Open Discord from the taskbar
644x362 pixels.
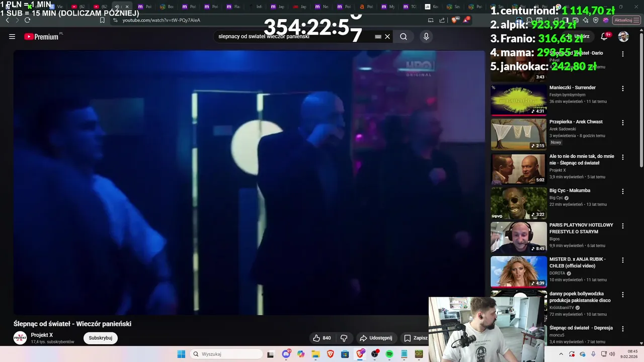[x=286, y=354]
